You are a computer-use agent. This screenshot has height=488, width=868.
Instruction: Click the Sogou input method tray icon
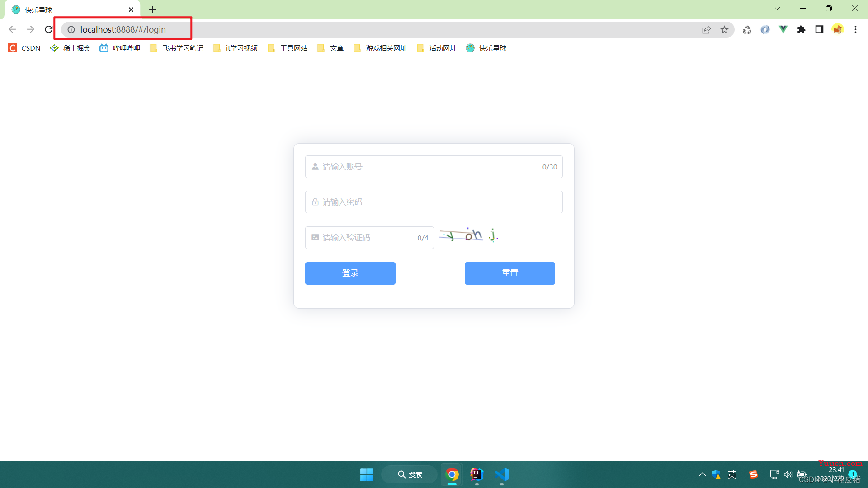(x=753, y=474)
